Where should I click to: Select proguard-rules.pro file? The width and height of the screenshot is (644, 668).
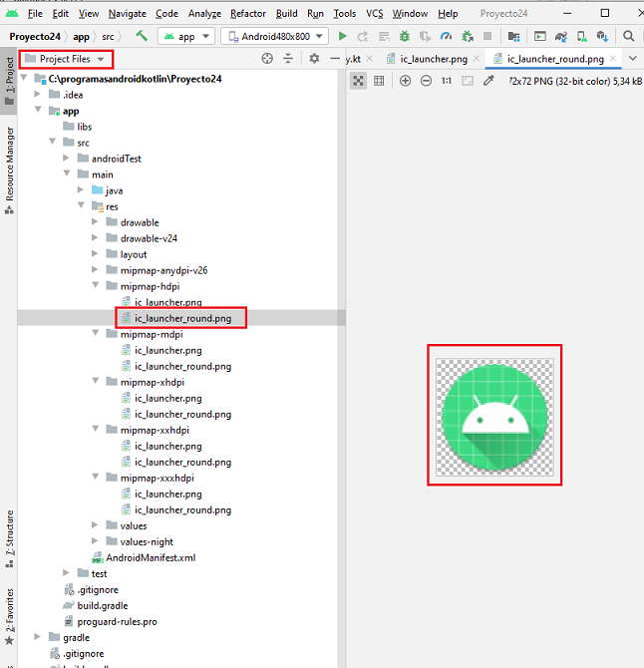(117, 621)
